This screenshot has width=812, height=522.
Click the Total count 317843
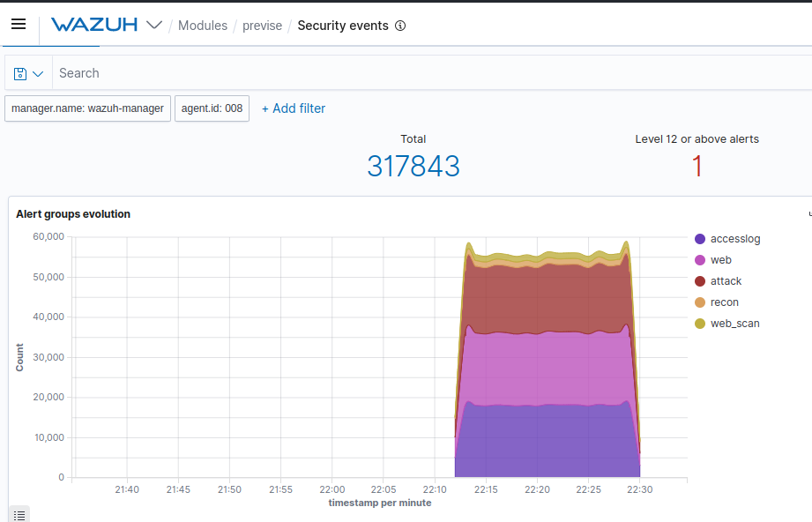(413, 167)
